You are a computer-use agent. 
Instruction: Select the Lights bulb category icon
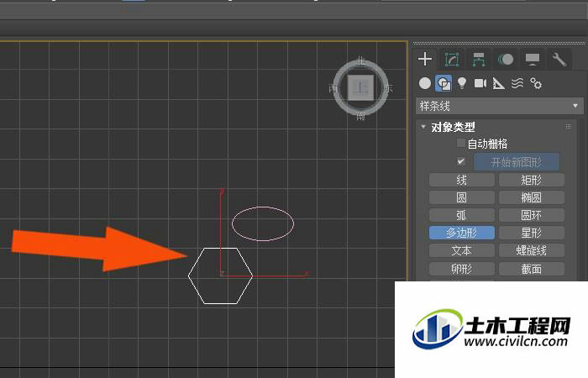click(x=462, y=83)
